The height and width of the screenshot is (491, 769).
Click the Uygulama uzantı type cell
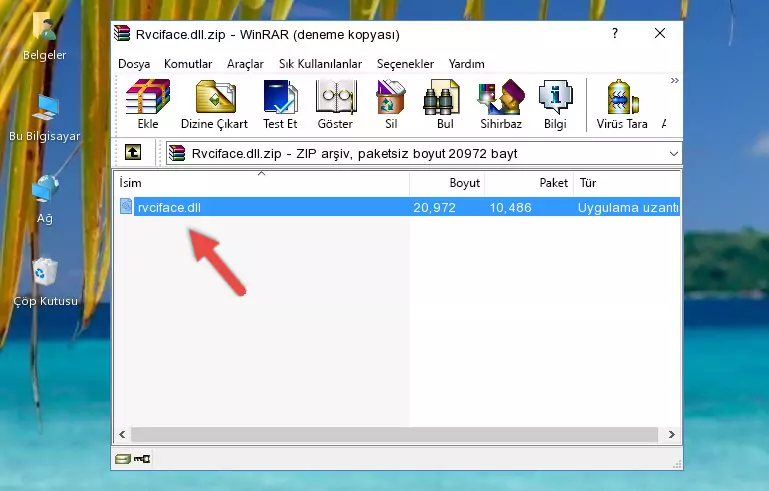(x=628, y=207)
